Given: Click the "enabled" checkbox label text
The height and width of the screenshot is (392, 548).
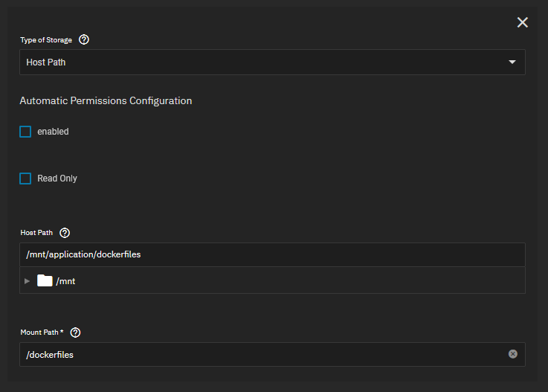Looking at the screenshot, I should (53, 132).
